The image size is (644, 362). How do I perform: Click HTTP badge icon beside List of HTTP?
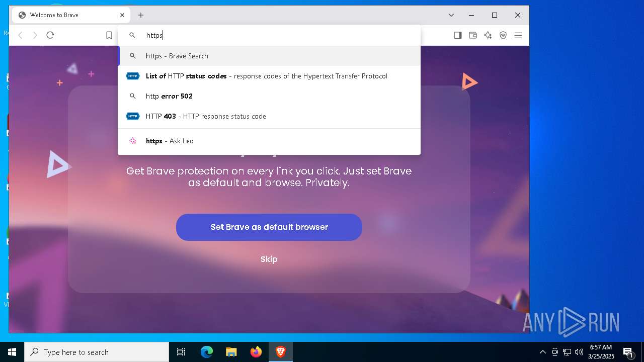[x=133, y=76]
